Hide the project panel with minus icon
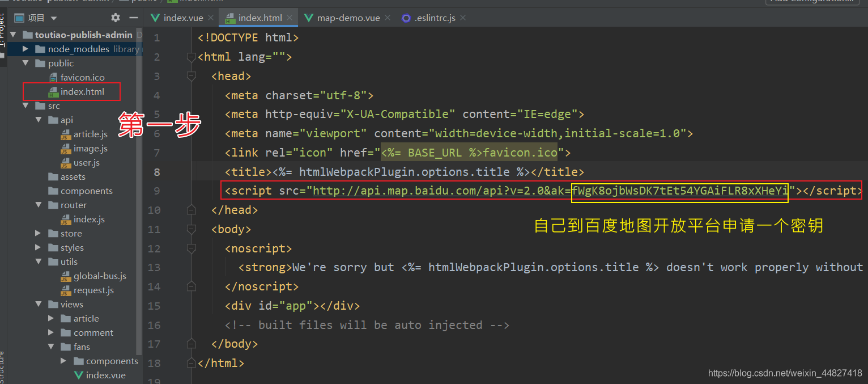Image resolution: width=868 pixels, height=384 pixels. point(133,18)
